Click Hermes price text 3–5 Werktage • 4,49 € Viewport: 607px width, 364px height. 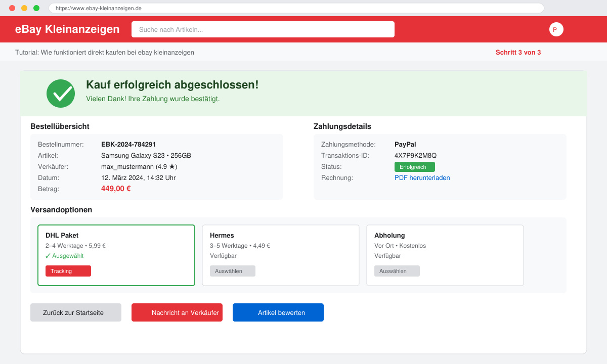click(x=240, y=246)
